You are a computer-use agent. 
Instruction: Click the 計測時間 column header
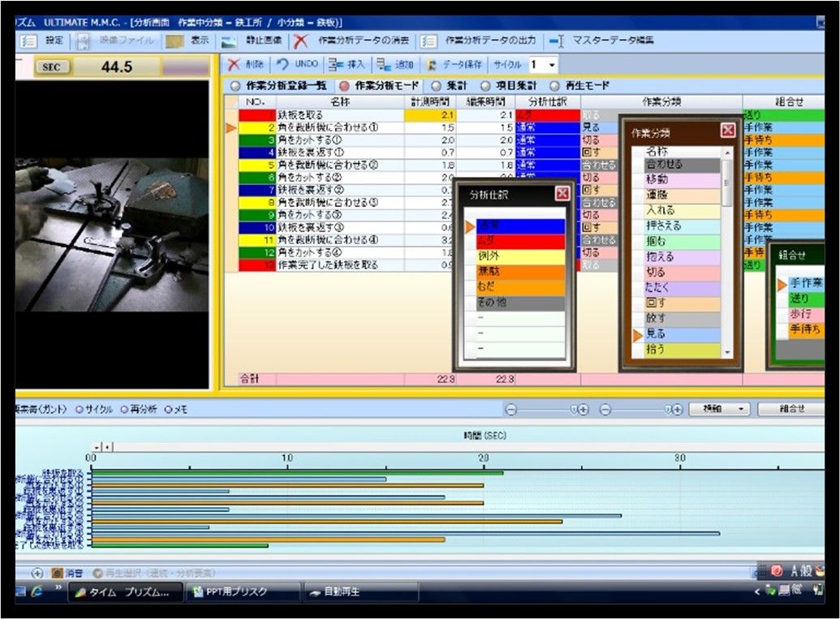[x=431, y=101]
